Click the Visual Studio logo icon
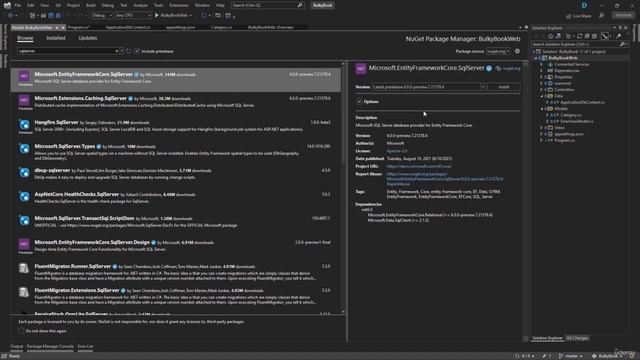The height and width of the screenshot is (360, 640). point(7,5)
